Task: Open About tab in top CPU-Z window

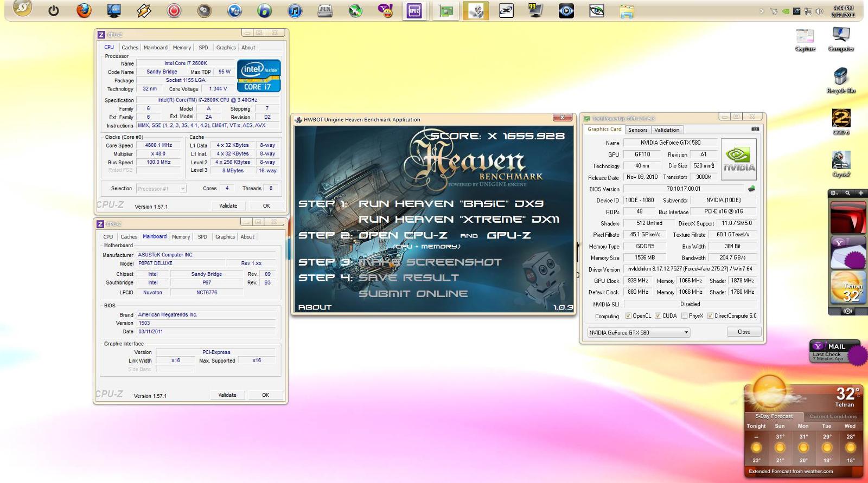Action: tap(248, 48)
